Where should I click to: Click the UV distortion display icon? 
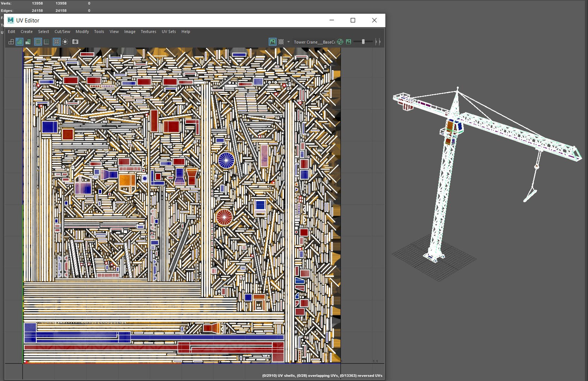tap(28, 42)
